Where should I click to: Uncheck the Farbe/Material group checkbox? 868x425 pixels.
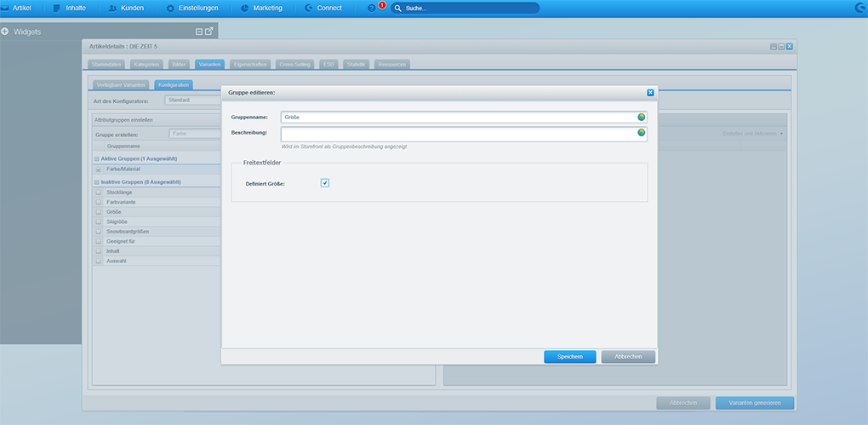[98, 169]
